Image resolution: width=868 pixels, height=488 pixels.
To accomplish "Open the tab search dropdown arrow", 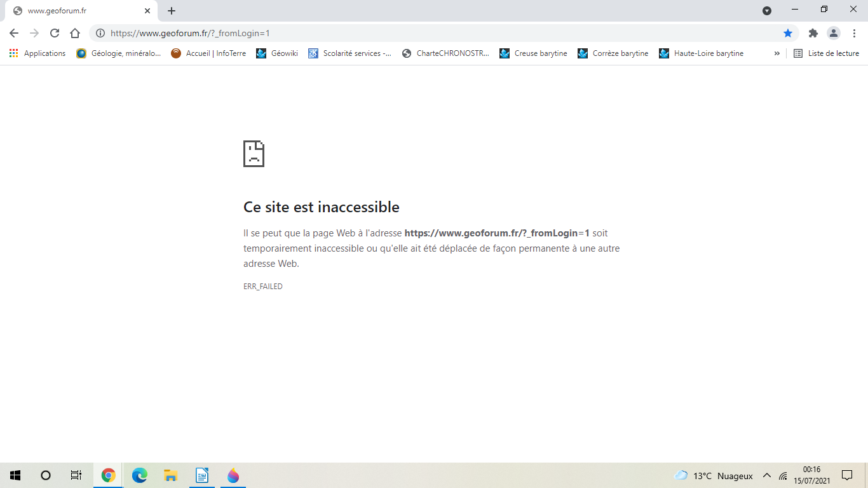I will (767, 11).
